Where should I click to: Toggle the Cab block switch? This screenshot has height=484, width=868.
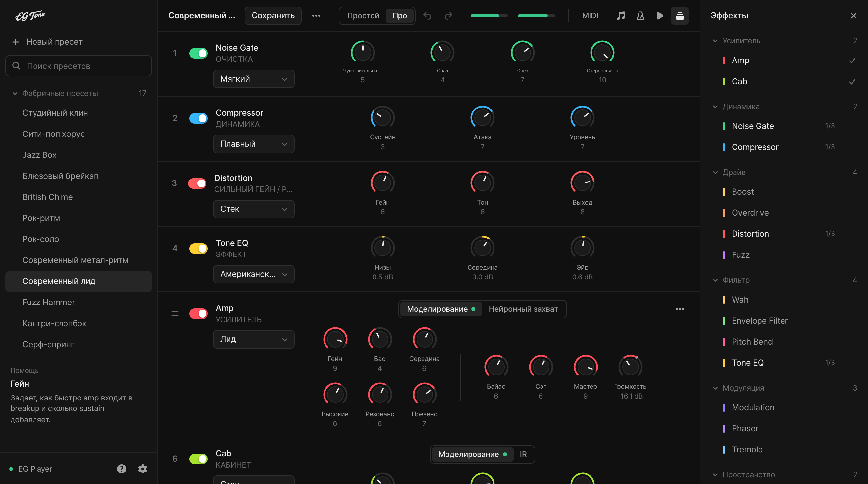[x=199, y=458]
